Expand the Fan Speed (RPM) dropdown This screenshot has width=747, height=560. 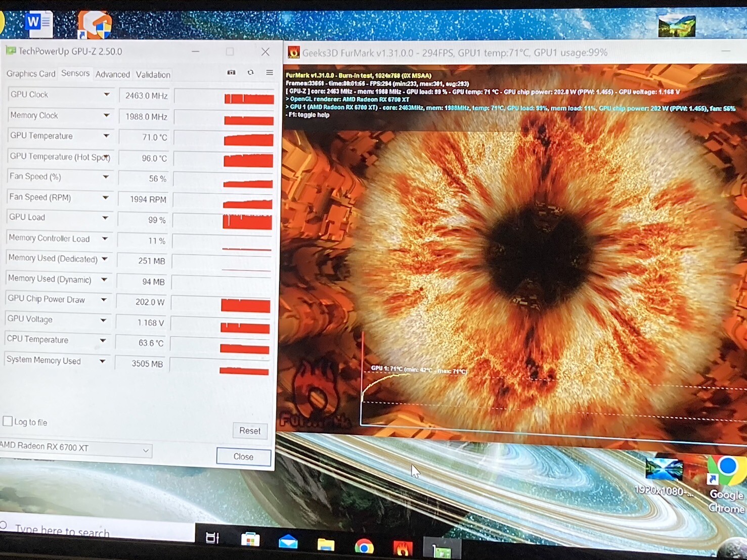pyautogui.click(x=105, y=198)
